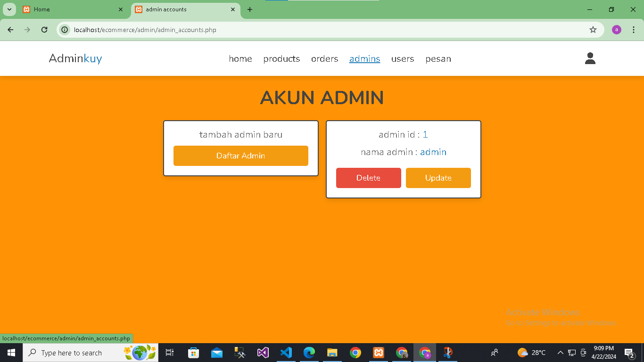Open the Chrome profile avatar
Image resolution: width=644 pixels, height=362 pixels.
click(617, 30)
